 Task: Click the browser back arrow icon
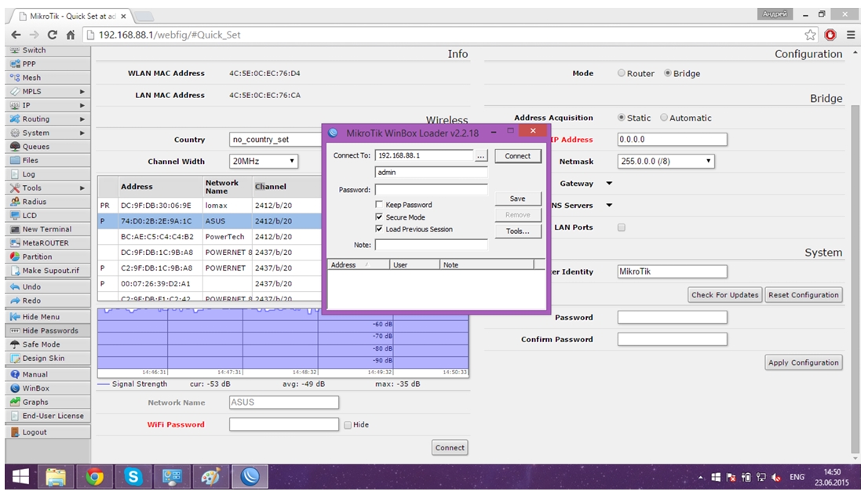16,35
